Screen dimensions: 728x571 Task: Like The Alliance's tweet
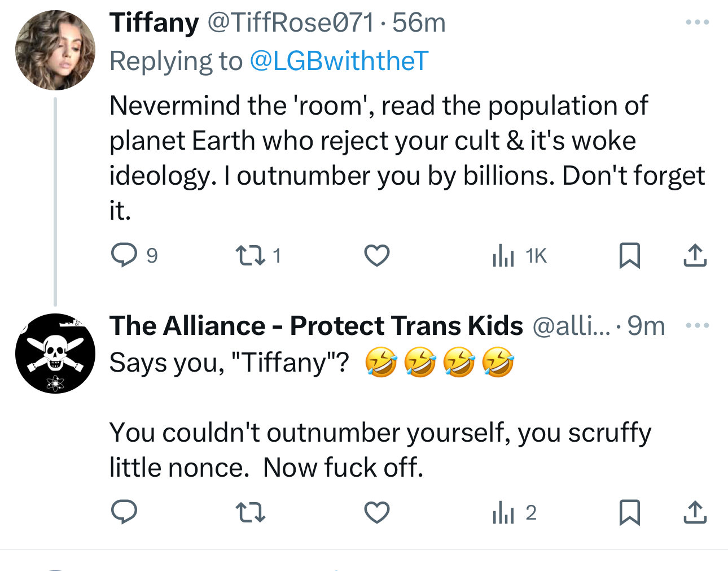(376, 512)
